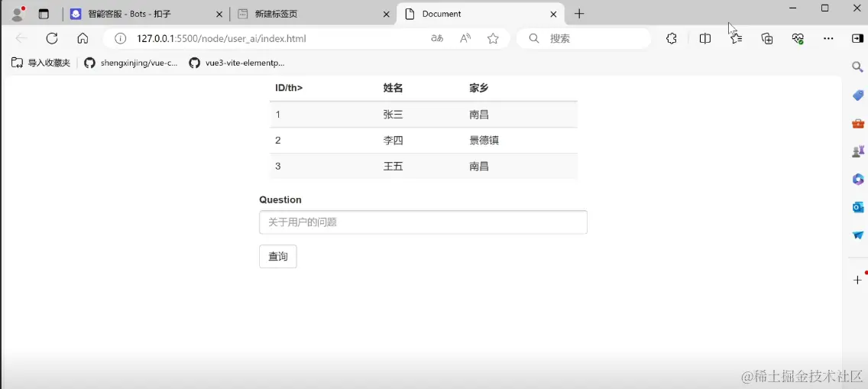This screenshot has height=389, width=868.
Task: Click the browser back arrow
Action: [x=21, y=38]
